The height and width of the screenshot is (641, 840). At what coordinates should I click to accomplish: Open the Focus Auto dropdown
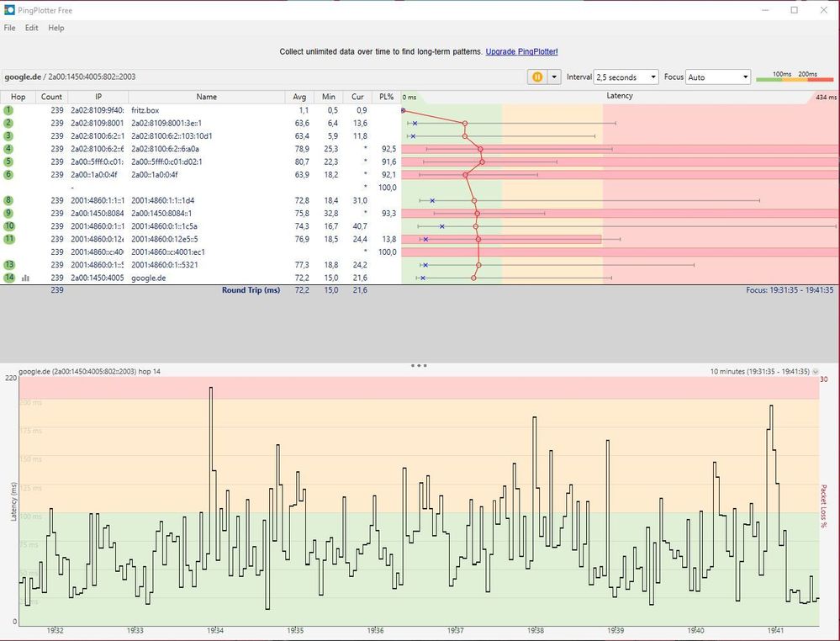(718, 77)
